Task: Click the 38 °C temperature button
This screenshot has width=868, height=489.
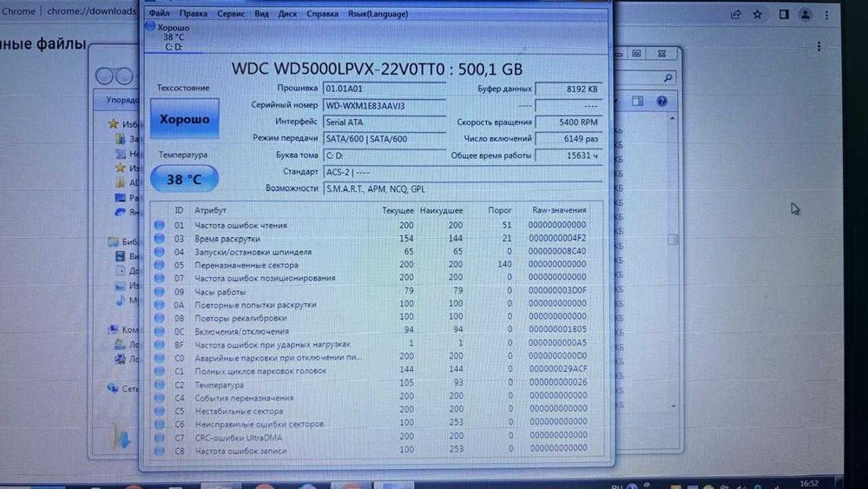Action: 184,179
